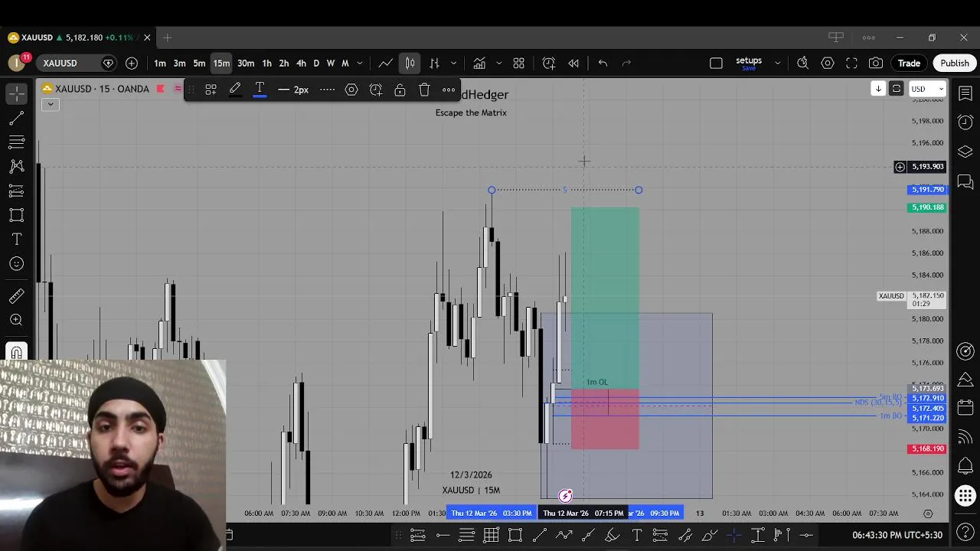Start bar replay mode
980x551 pixels.
click(x=573, y=63)
